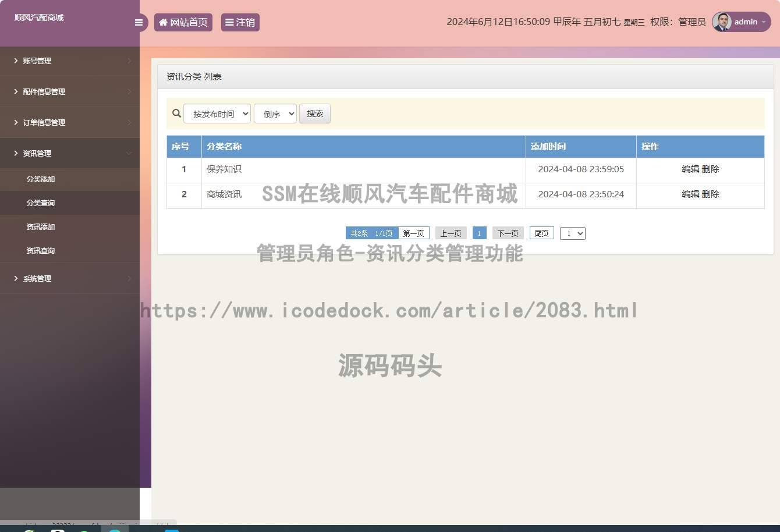Click the 顺风汽配商城 site title

[x=39, y=17]
